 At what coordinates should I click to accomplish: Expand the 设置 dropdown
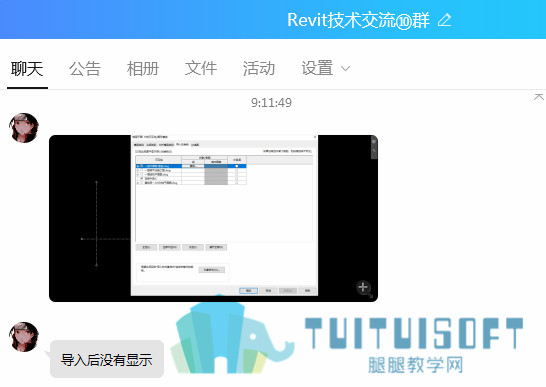coord(326,69)
